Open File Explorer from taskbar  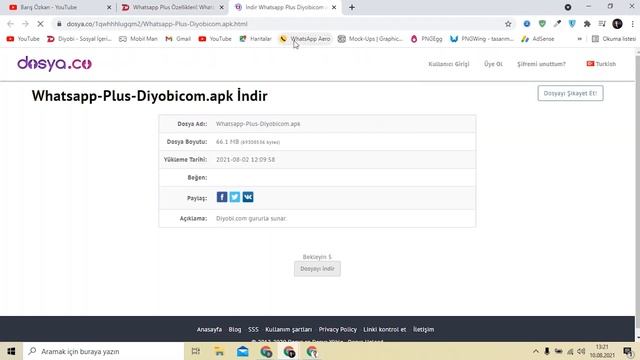[219, 351]
